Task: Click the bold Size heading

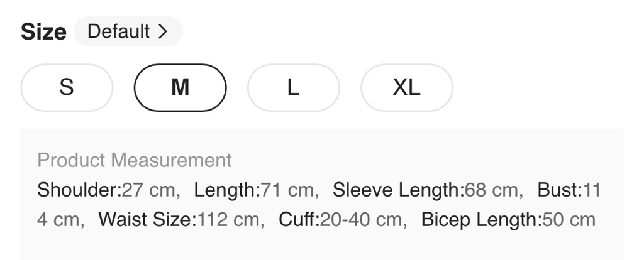Action: click(43, 32)
